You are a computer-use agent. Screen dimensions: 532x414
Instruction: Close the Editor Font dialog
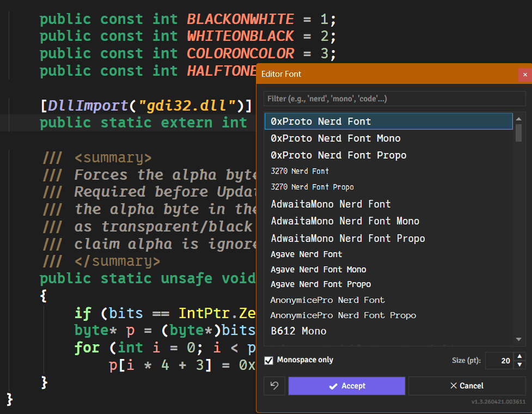[x=525, y=74]
